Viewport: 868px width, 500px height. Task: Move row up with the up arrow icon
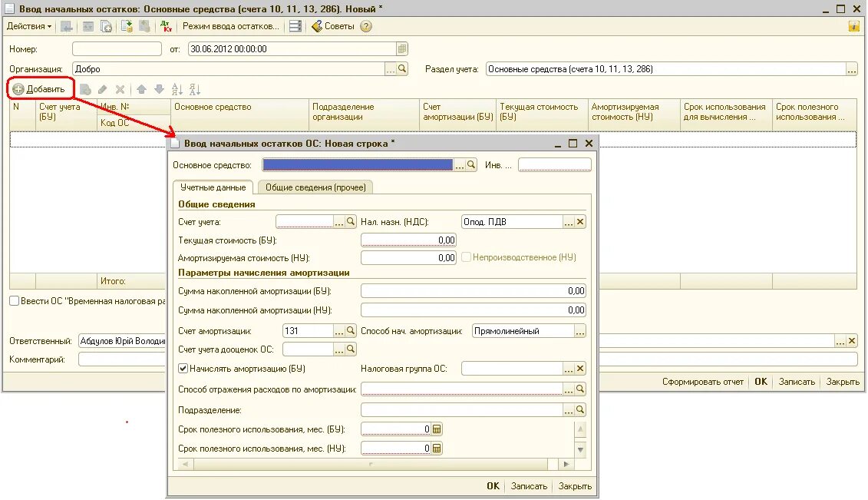coord(142,89)
